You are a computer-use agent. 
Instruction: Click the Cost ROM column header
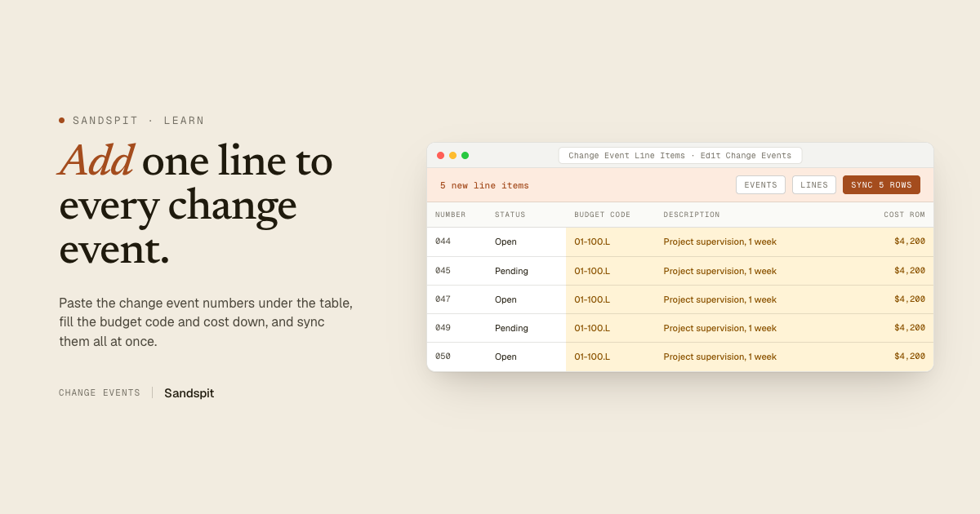pos(904,215)
